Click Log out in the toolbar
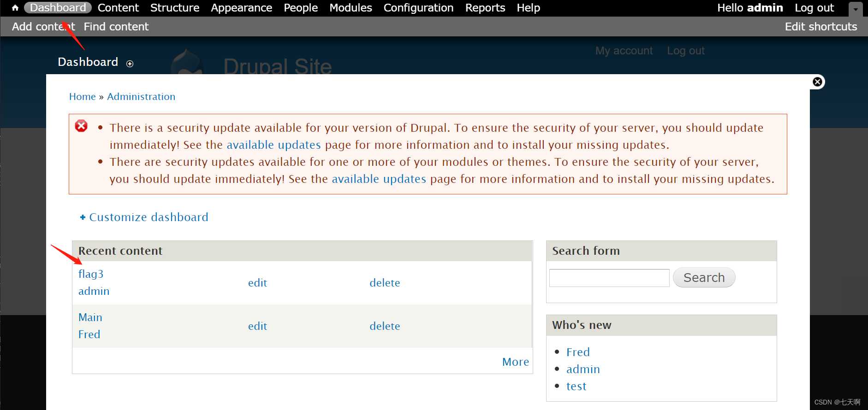Image resolution: width=868 pixels, height=410 pixels. coord(814,8)
